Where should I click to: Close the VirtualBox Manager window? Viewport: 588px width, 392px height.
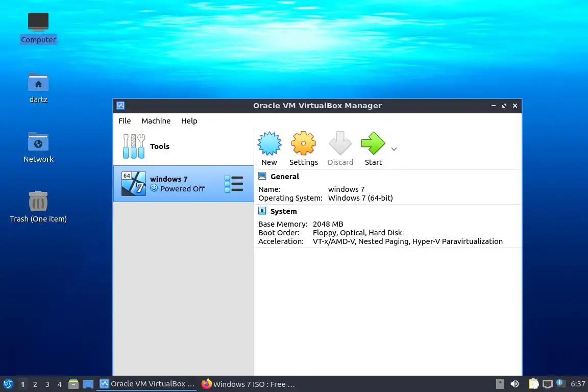coord(515,106)
